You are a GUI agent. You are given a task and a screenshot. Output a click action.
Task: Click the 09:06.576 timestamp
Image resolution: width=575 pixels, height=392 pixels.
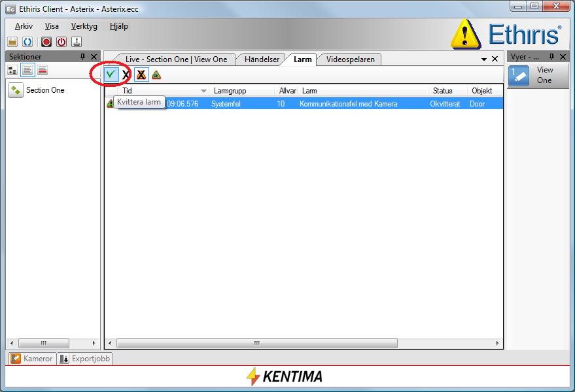(x=183, y=104)
